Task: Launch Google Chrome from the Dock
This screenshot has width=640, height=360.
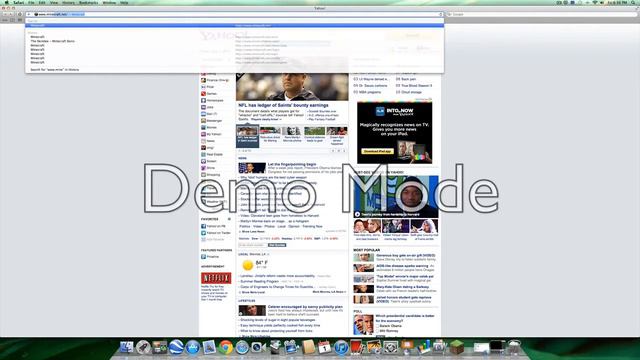Action: click(225, 347)
